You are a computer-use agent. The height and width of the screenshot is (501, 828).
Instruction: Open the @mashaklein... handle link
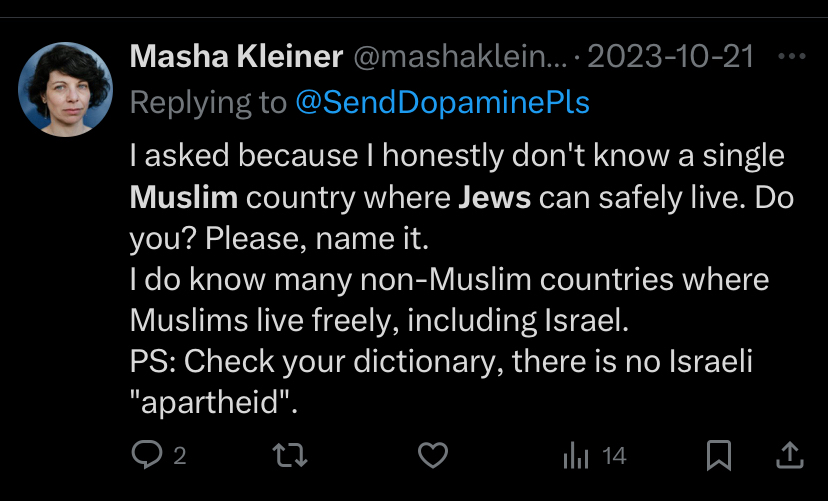pyautogui.click(x=459, y=56)
